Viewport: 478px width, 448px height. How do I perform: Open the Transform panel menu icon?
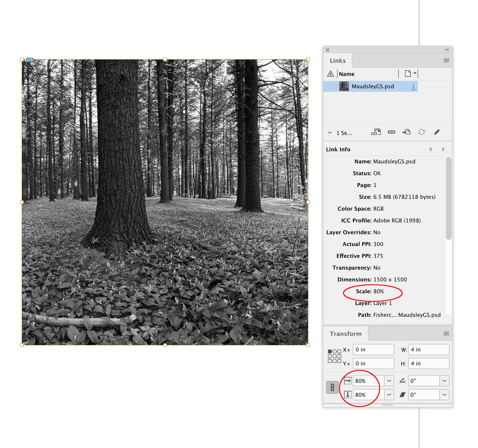(446, 333)
